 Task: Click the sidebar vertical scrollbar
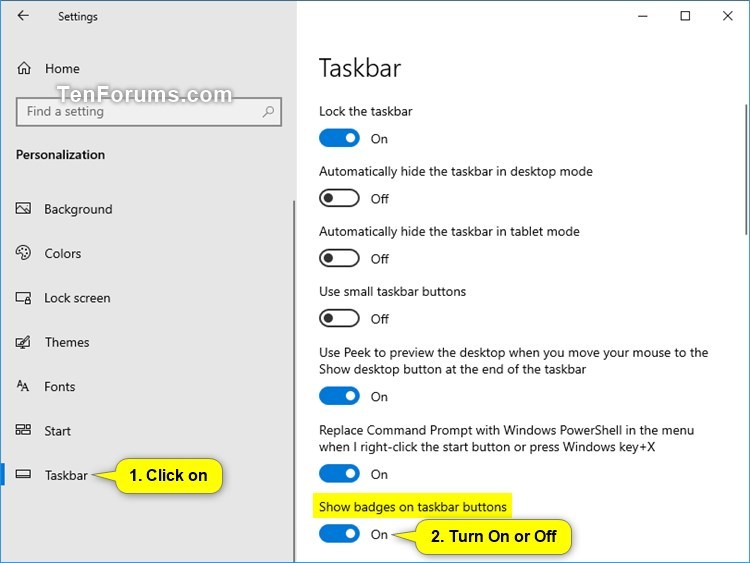(x=294, y=381)
